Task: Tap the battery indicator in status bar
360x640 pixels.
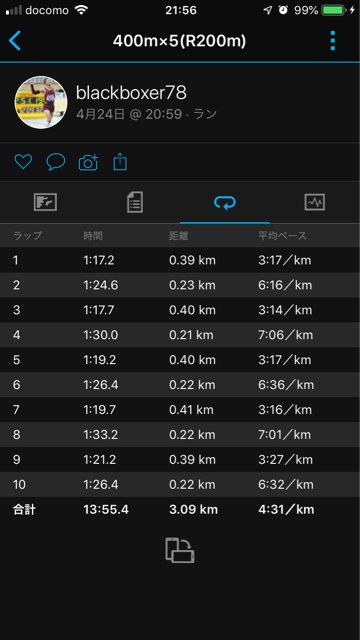Action: tap(334, 10)
